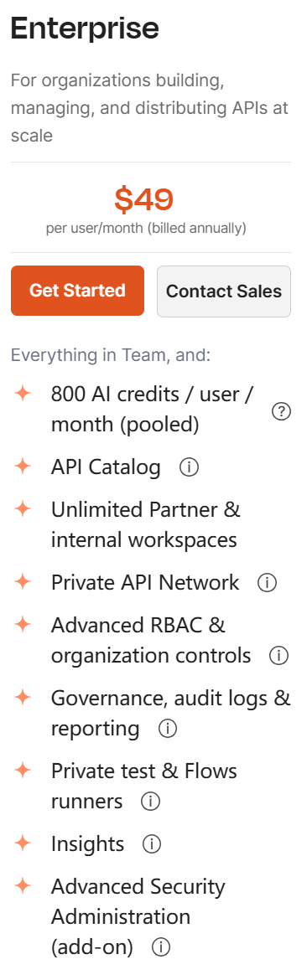Screen dimensions: 307x980
Task: Open info icon for Private test & Flows runners
Action: coord(150,802)
